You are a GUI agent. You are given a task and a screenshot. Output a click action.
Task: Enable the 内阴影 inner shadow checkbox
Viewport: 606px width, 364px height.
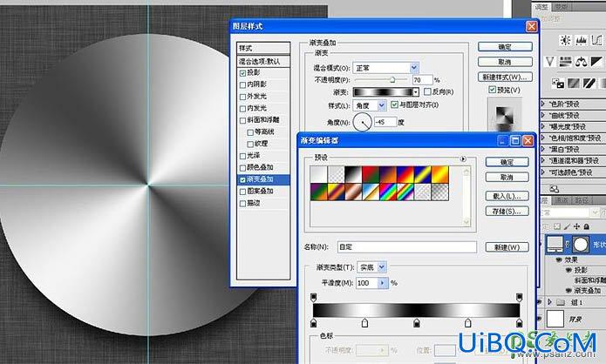(242, 85)
